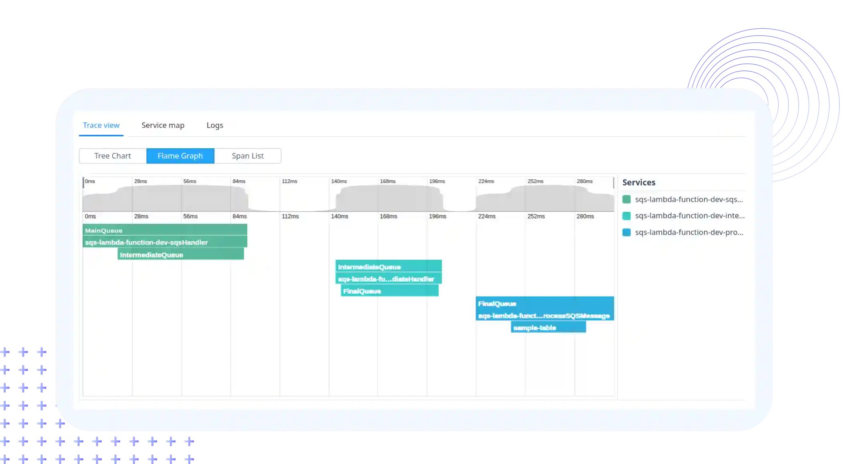Click the Trace view tab
Screen dimensions: 868x464
(101, 125)
